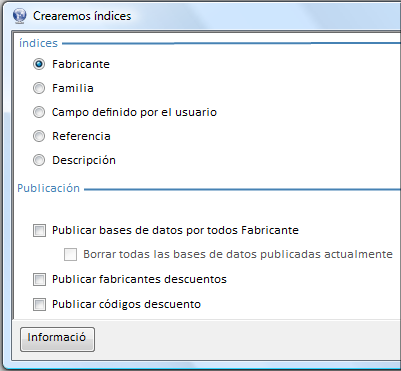The height and width of the screenshot is (371, 401).
Task: Enable Publicar bases de datos por todos Fabricante
Action: point(39,230)
